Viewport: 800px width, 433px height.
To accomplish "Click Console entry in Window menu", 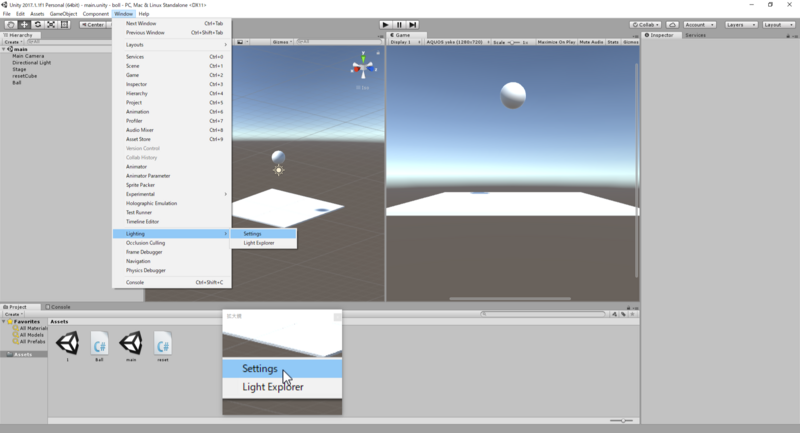I will (x=171, y=282).
